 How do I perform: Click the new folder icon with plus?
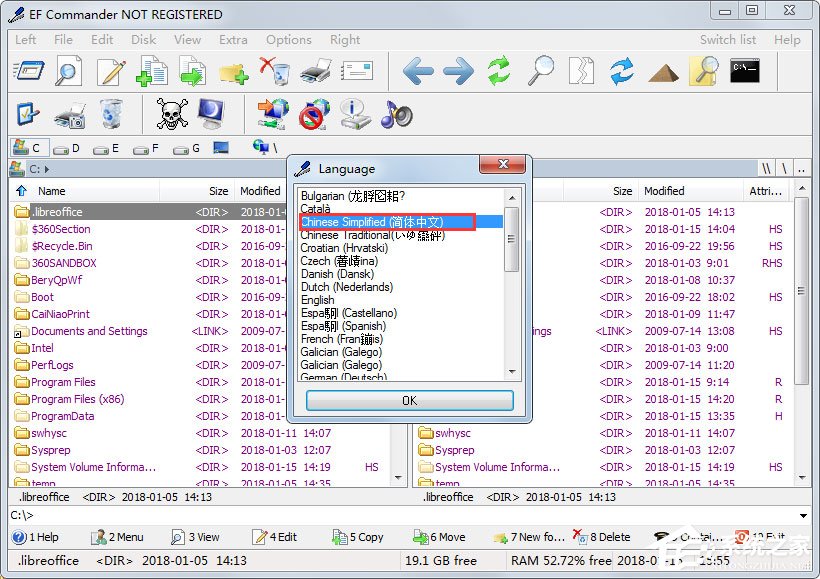click(x=233, y=73)
